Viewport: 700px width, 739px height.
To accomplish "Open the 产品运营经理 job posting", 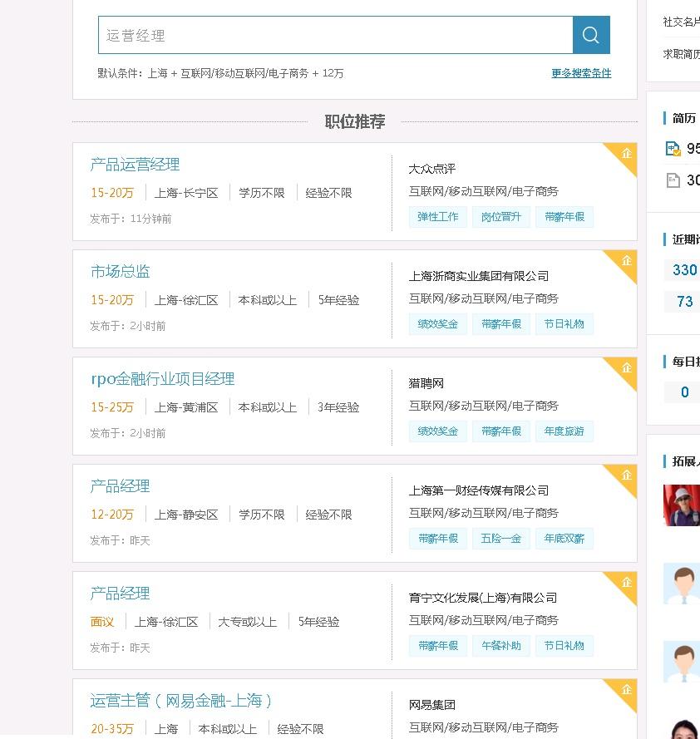I will coord(135,165).
